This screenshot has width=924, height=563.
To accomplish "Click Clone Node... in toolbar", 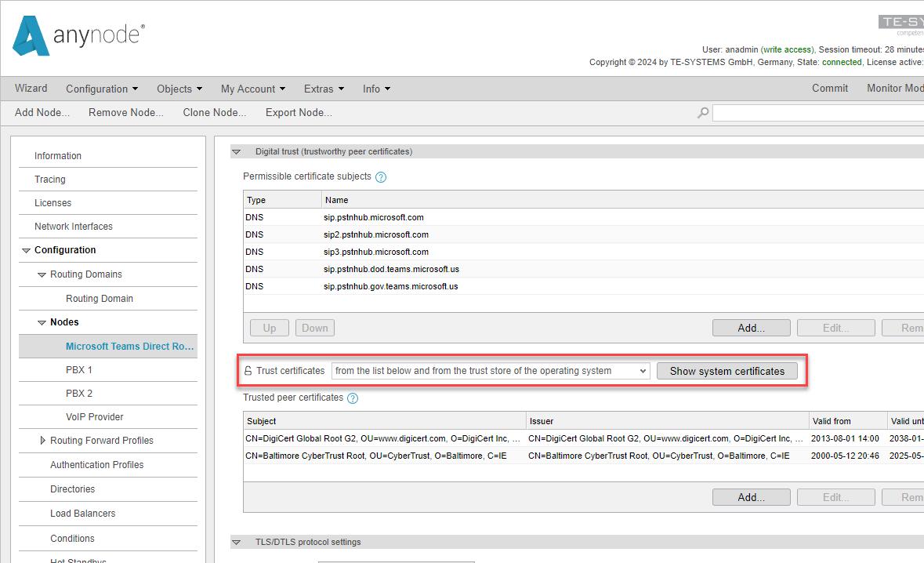I will point(215,113).
